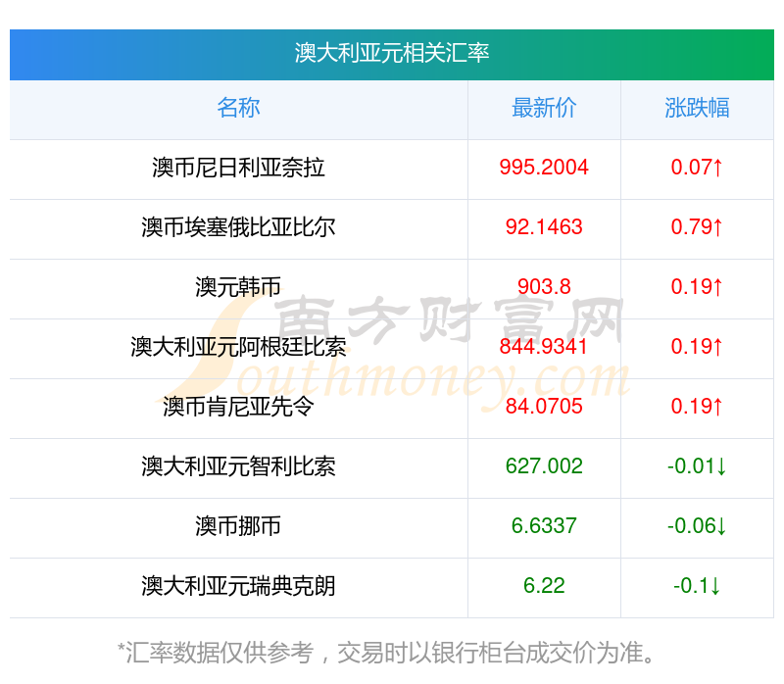Select the 涨跌幅 column header
The width and height of the screenshot is (784, 684).
point(697,108)
